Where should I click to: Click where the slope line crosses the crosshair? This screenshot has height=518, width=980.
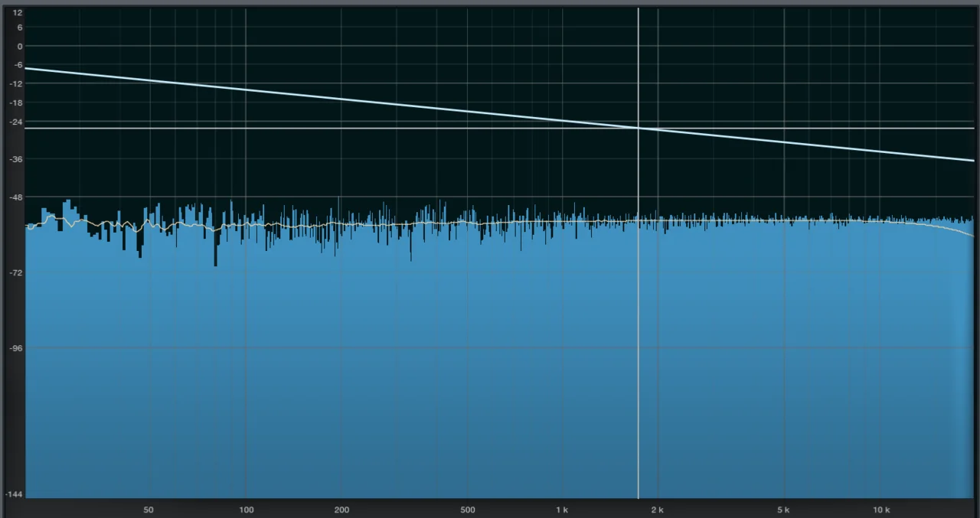pyautogui.click(x=638, y=129)
